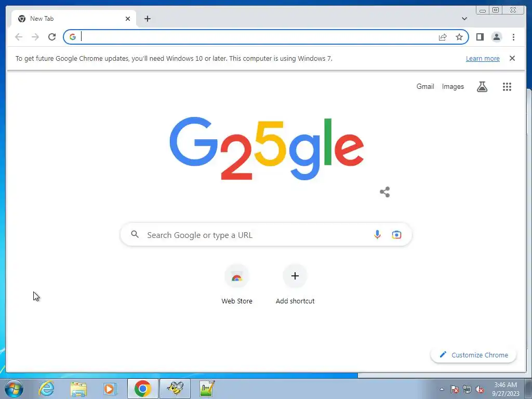Open Images link

click(453, 87)
